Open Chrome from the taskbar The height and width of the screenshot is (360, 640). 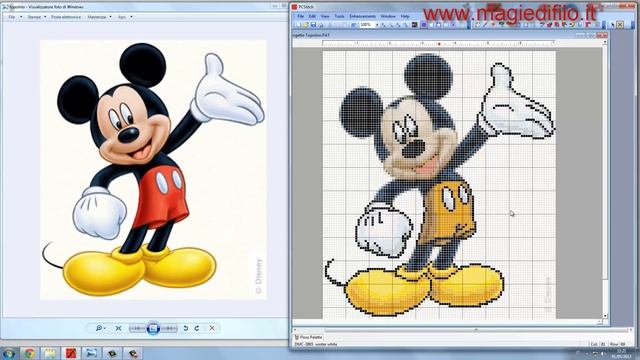click(x=29, y=353)
